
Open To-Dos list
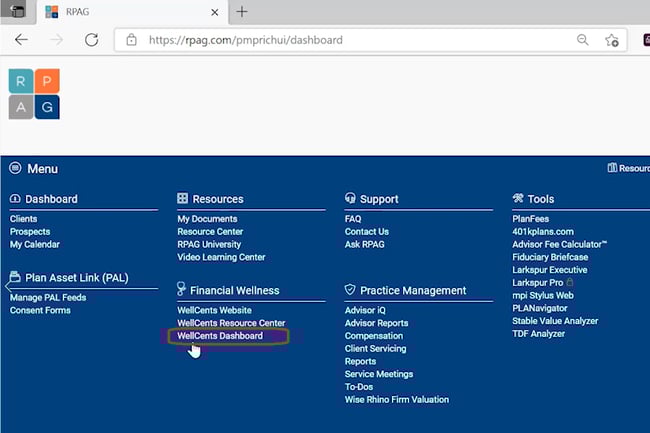(359, 387)
